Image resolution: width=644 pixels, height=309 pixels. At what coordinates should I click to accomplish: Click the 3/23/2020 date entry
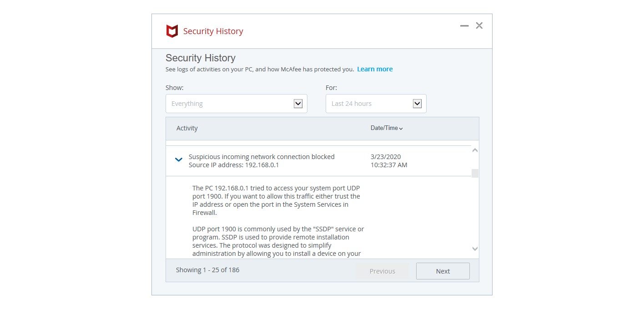click(386, 157)
